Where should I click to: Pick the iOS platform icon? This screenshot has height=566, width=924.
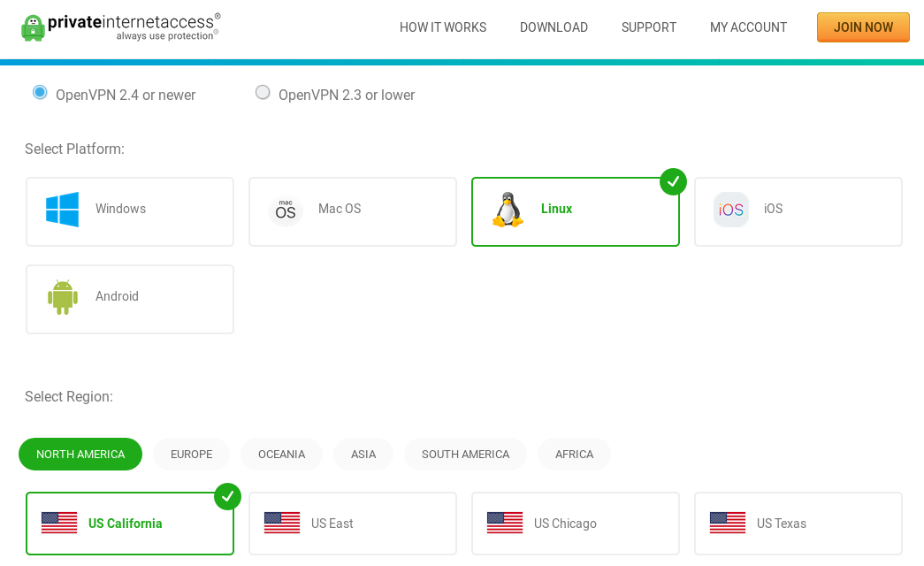pos(730,210)
